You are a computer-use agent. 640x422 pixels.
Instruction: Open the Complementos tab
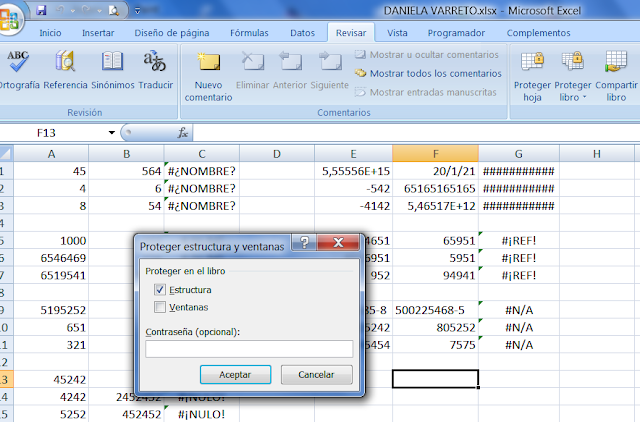(538, 33)
